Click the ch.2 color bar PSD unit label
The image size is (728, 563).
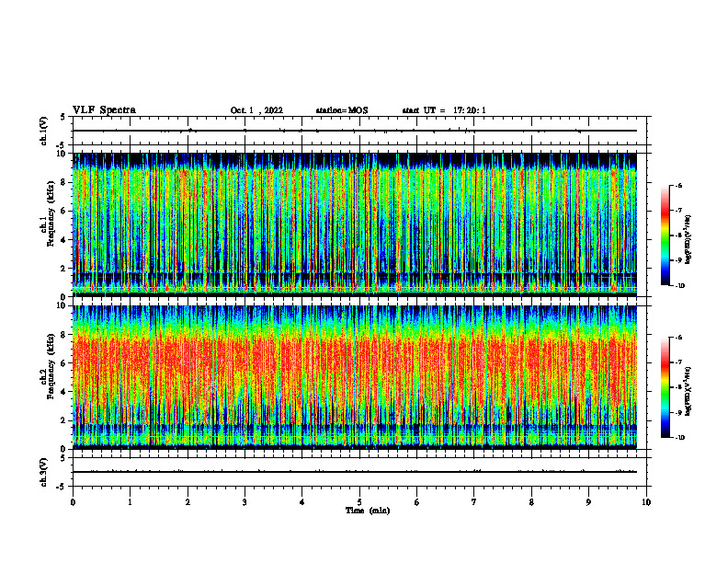[x=688, y=391]
